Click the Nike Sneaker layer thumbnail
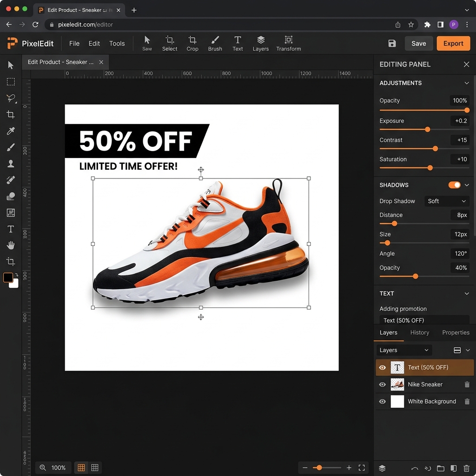This screenshot has width=476, height=476. click(397, 384)
